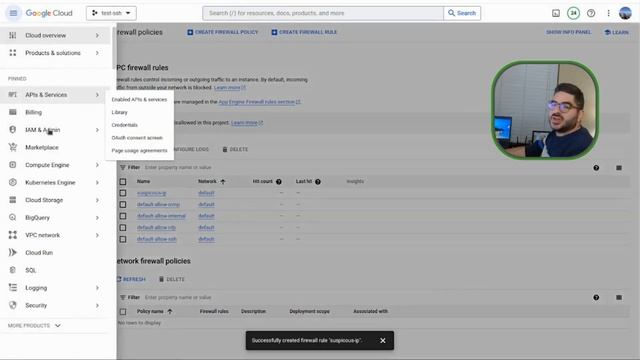Click Create Firewall Policy button
Viewport: 640px width, 360px height.
(x=222, y=32)
